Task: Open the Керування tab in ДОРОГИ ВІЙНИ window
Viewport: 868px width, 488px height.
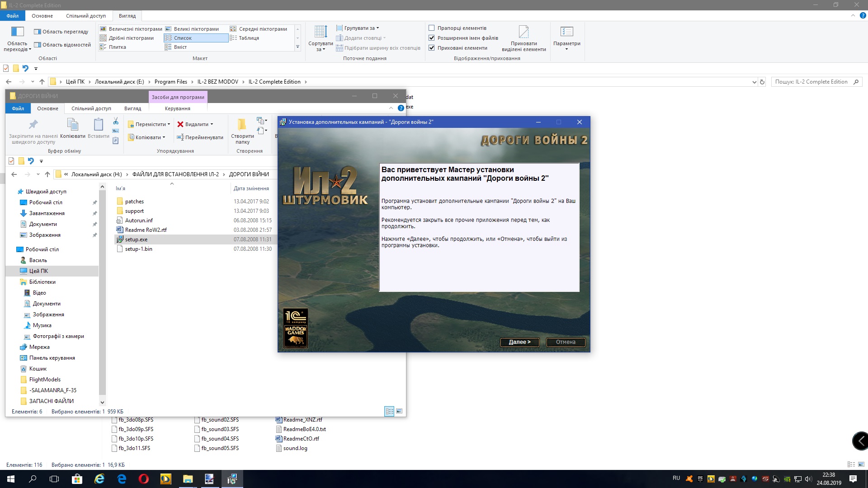Action: coord(177,108)
